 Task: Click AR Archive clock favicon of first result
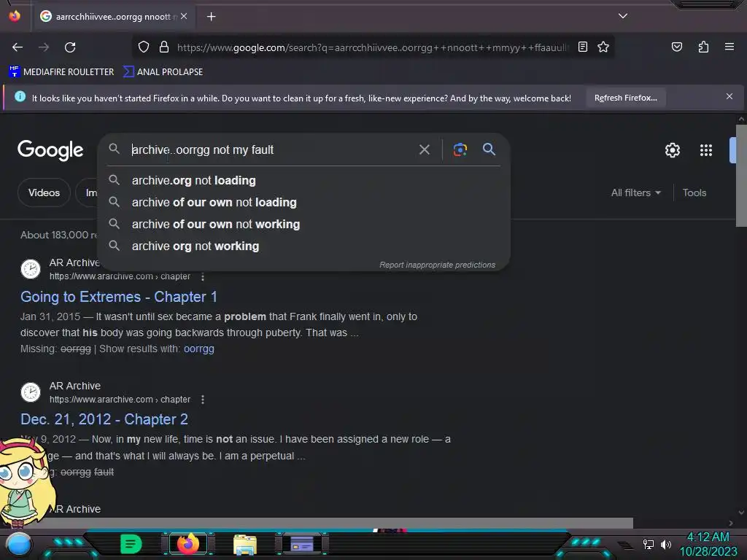point(31,269)
